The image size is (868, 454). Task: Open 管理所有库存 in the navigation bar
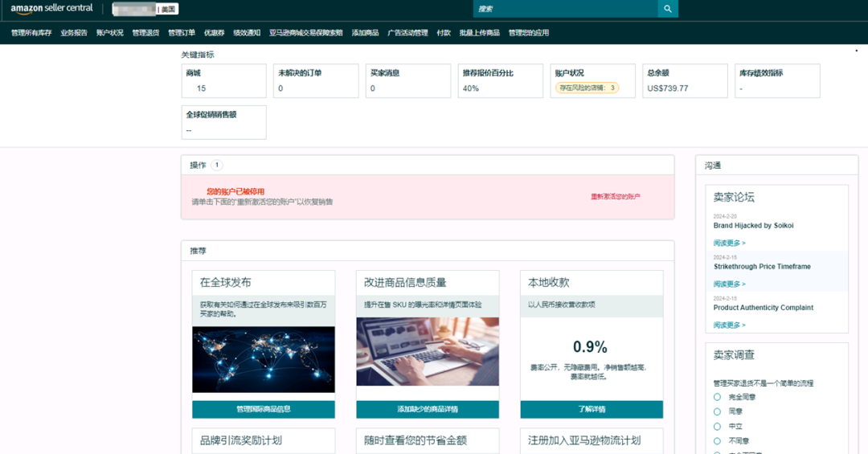click(31, 33)
